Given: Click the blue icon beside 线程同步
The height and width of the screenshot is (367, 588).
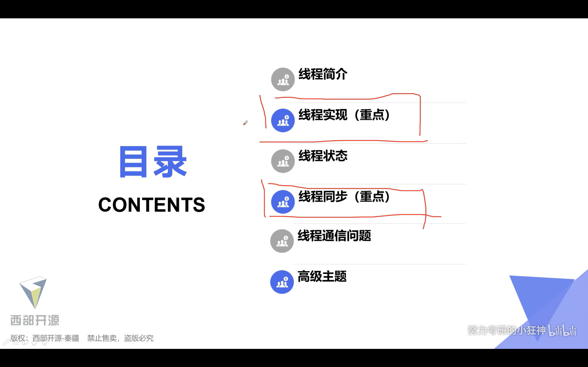Looking at the screenshot, I should pyautogui.click(x=283, y=202).
